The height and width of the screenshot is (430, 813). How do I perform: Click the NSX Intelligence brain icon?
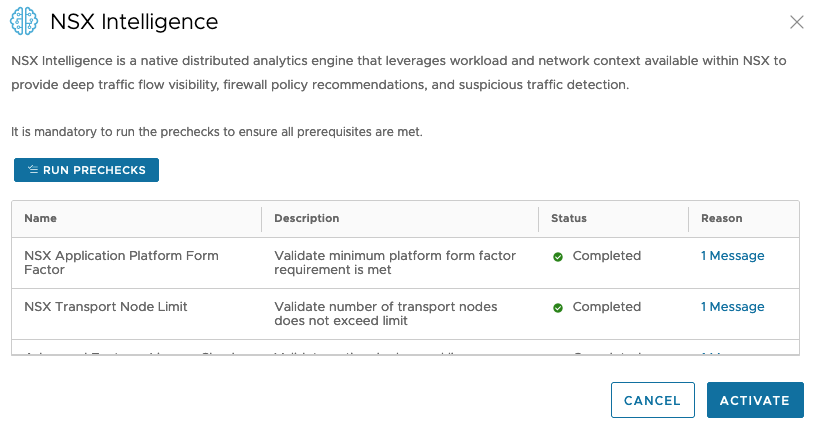coord(24,22)
